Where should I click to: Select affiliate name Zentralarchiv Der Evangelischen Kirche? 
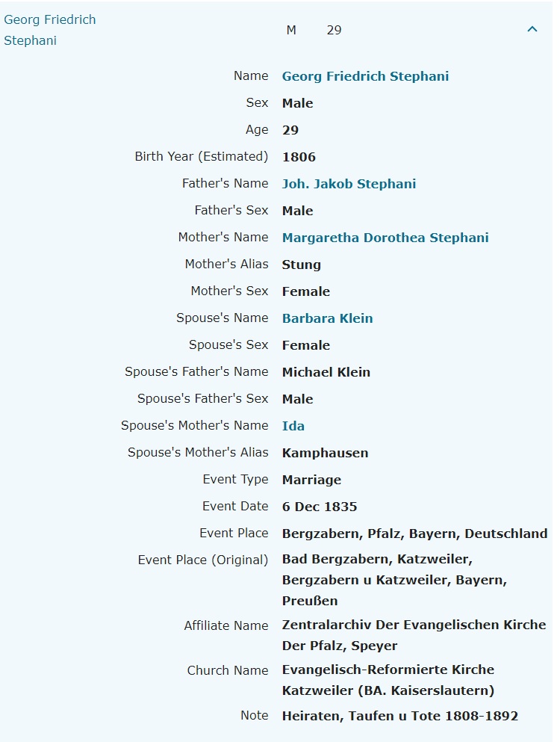[414, 625]
